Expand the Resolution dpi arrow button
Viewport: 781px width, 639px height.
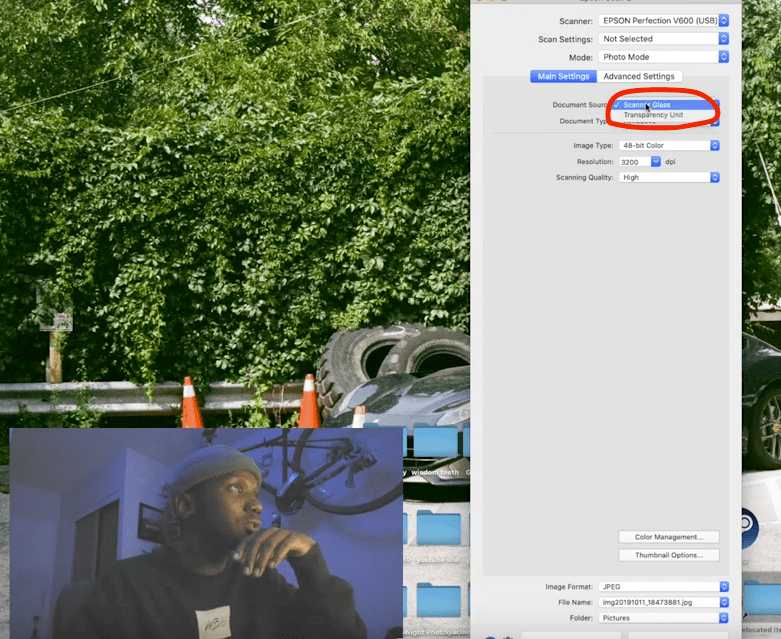click(x=655, y=162)
